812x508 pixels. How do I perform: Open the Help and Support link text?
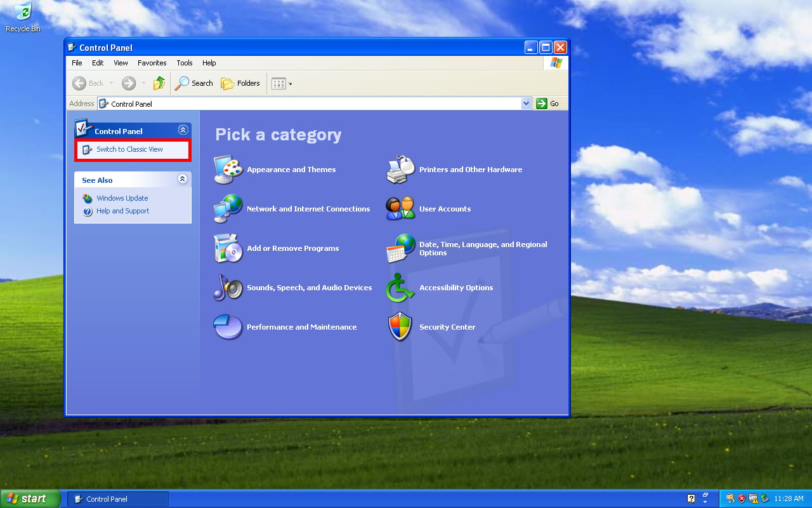click(x=123, y=211)
